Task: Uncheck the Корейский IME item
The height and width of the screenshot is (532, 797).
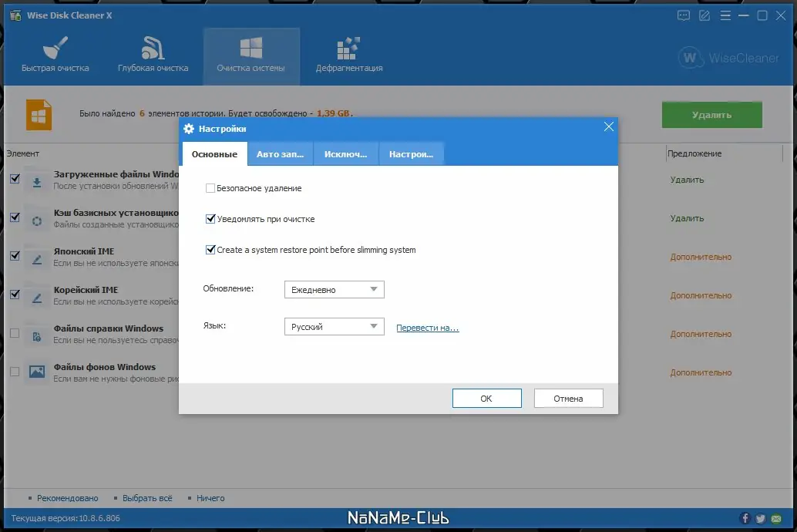Action: click(x=15, y=295)
